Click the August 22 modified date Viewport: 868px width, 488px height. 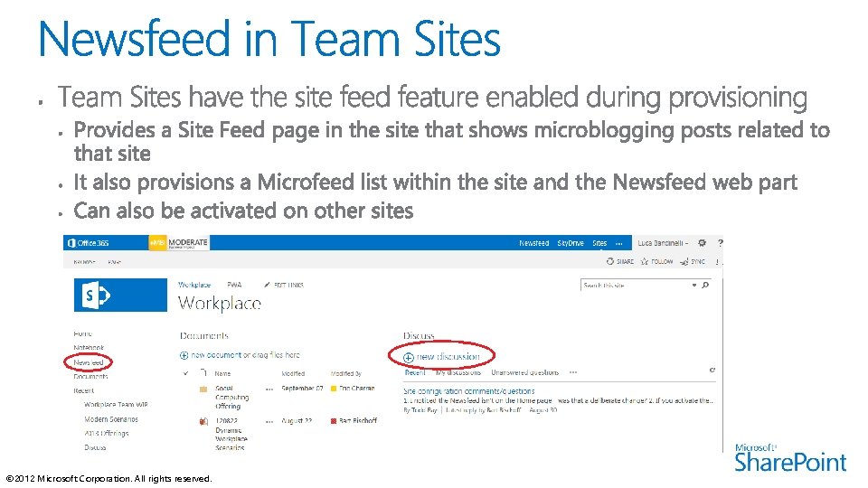(297, 421)
